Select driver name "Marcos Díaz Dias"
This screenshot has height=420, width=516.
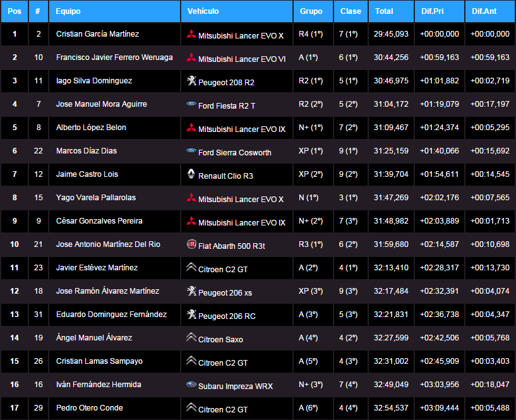click(x=87, y=151)
